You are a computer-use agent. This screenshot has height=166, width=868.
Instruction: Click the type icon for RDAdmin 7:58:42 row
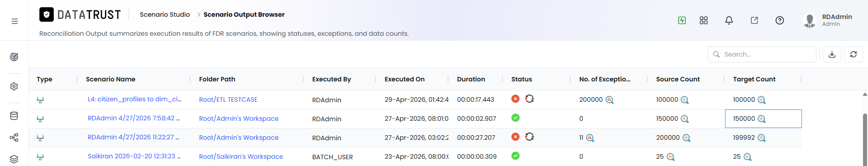coord(40,119)
